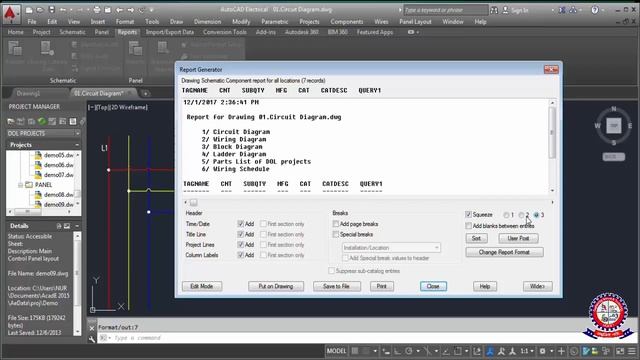The width and height of the screenshot is (640, 360).
Task: Select Squeeze radio option 2
Action: coord(521,215)
